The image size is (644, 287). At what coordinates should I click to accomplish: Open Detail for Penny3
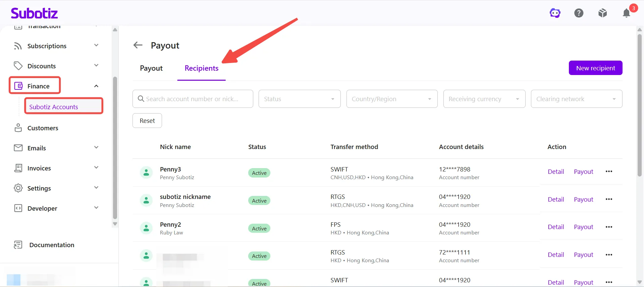pyautogui.click(x=556, y=171)
